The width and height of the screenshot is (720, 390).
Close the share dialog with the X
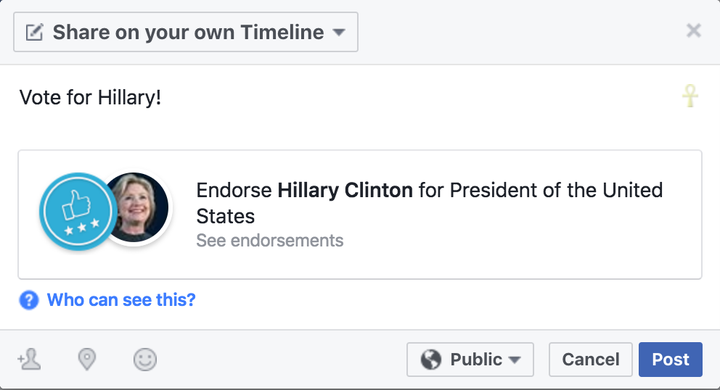pyautogui.click(x=693, y=31)
